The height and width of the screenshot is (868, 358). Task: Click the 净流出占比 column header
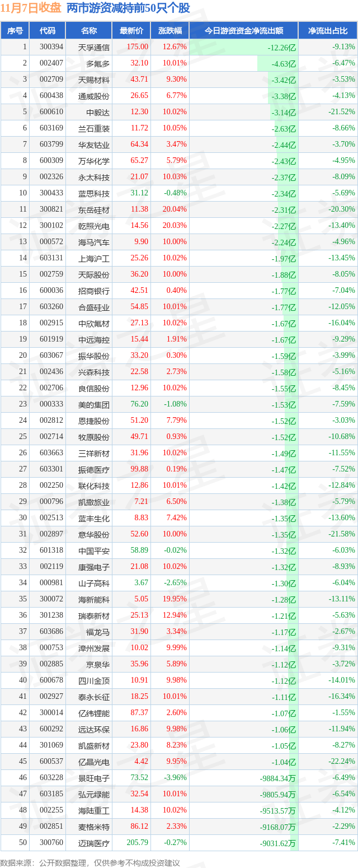click(328, 31)
